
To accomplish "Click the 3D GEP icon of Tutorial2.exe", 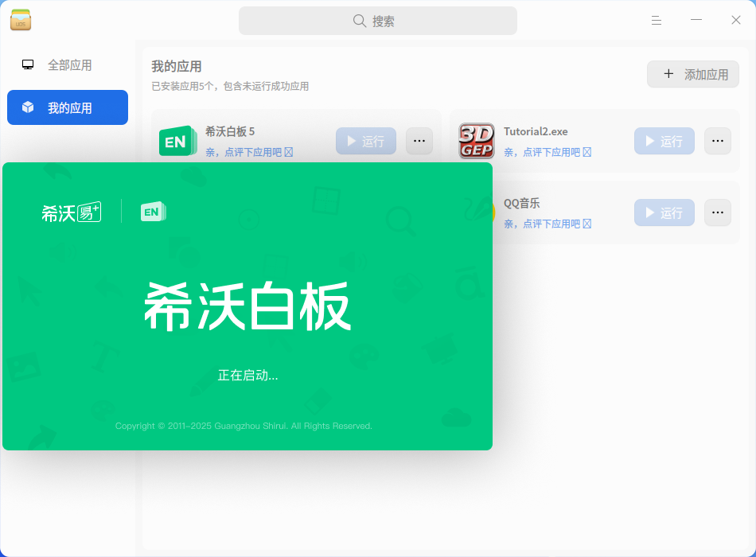I will pos(477,141).
